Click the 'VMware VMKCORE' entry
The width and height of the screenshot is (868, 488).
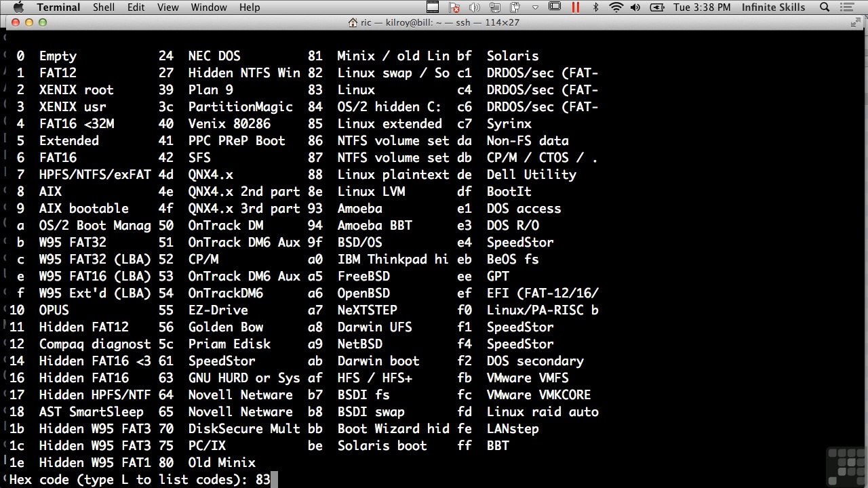click(538, 395)
